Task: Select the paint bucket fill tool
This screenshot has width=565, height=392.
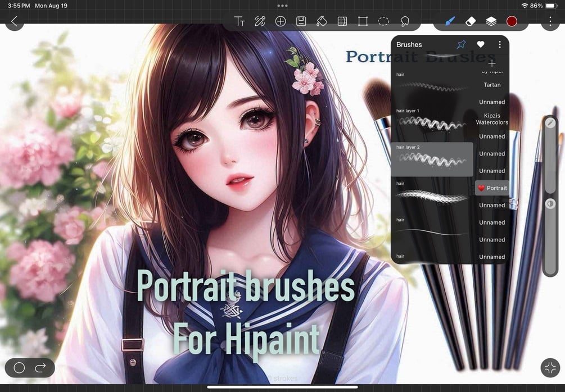Action: 322,21
